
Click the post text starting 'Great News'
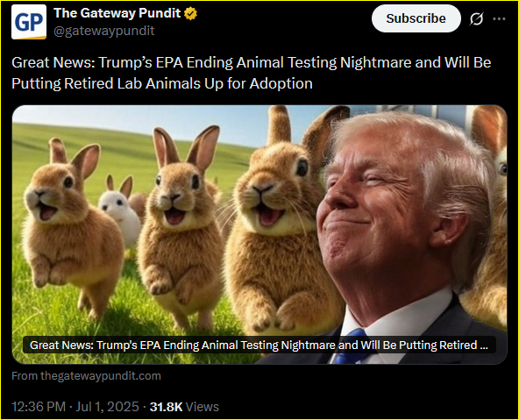[252, 73]
